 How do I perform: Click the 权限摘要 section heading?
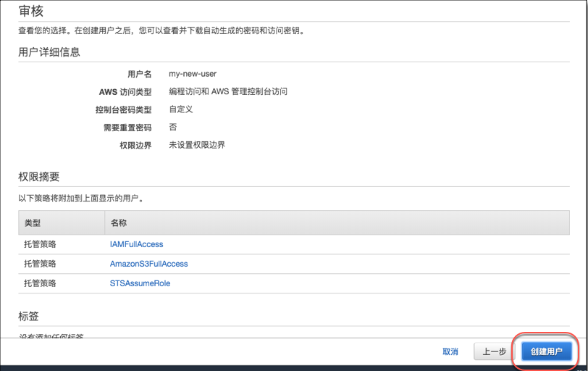[x=39, y=177]
